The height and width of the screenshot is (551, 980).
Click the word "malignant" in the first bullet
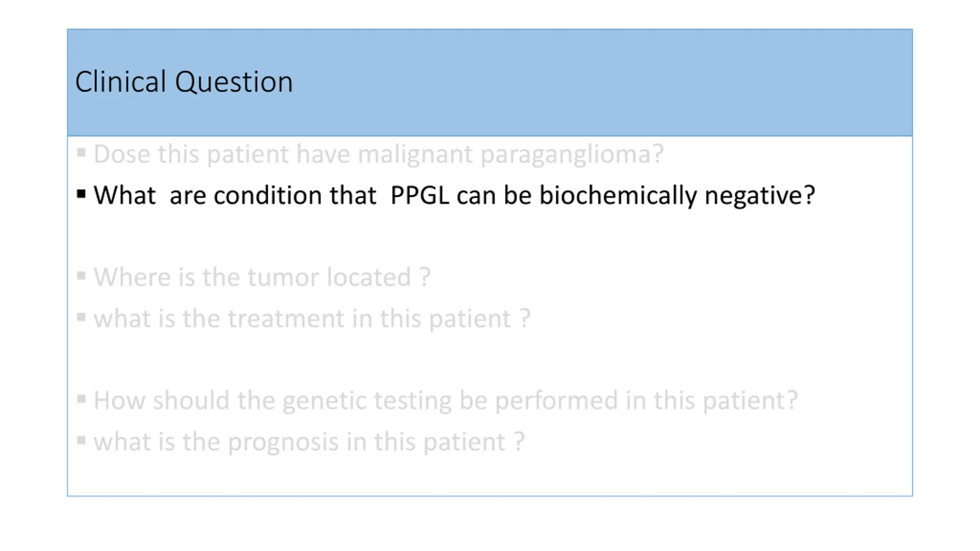pyautogui.click(x=415, y=155)
